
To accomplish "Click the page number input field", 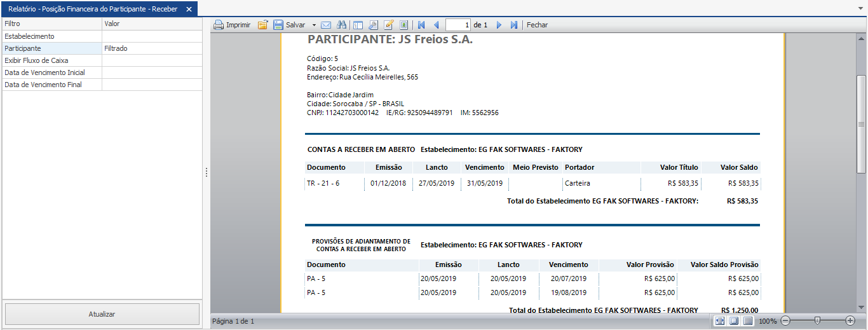I will click(x=458, y=25).
